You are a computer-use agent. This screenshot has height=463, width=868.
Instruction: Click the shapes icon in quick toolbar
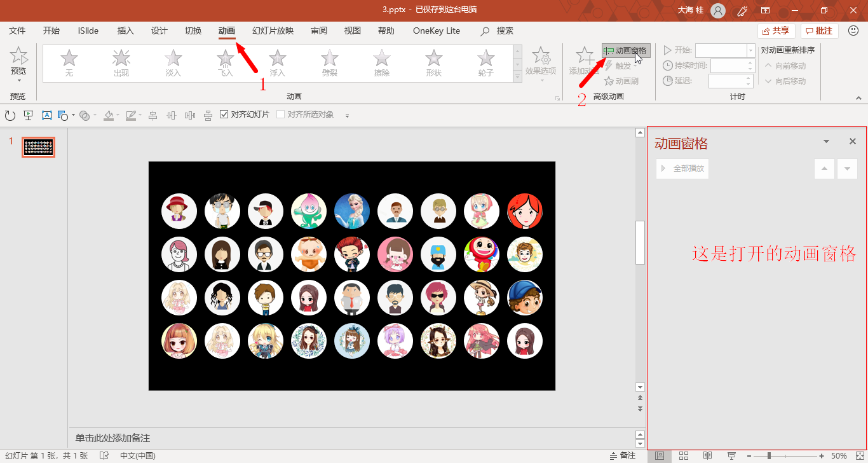click(x=62, y=115)
